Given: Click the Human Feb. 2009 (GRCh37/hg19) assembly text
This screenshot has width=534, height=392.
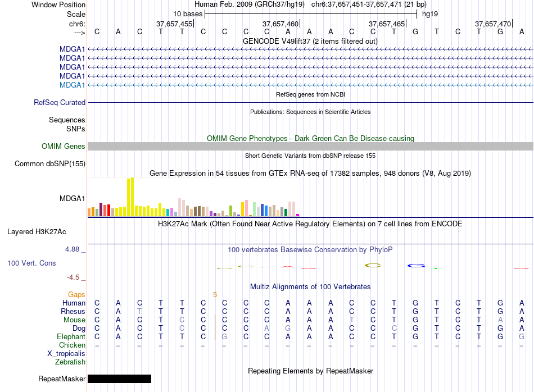Looking at the screenshot, I should (249, 4).
